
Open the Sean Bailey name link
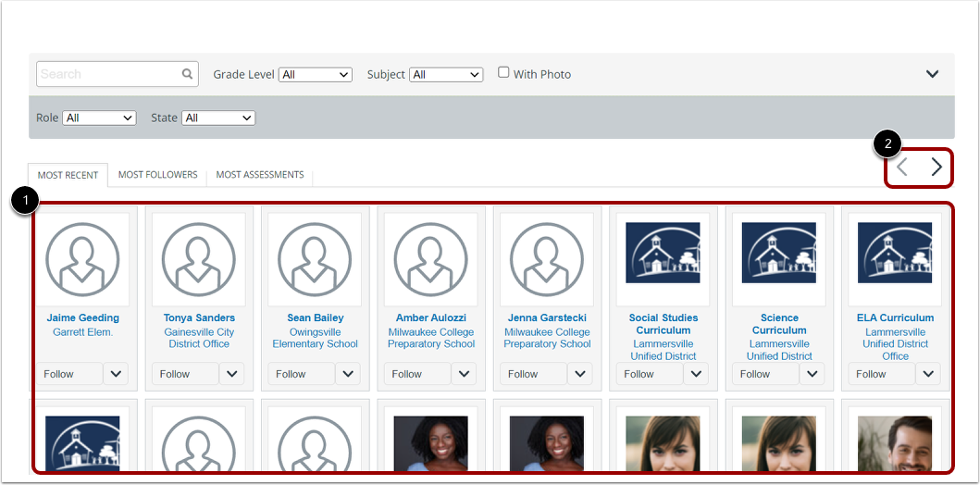tap(316, 318)
